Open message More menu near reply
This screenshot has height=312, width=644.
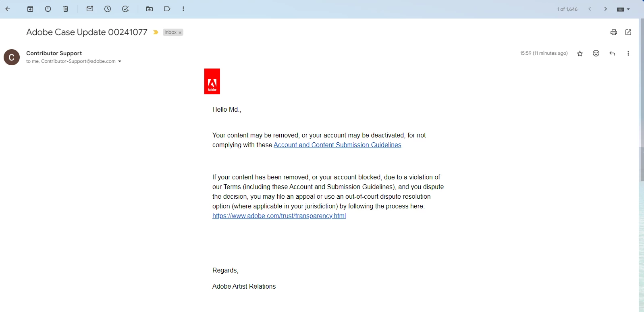pyautogui.click(x=628, y=53)
